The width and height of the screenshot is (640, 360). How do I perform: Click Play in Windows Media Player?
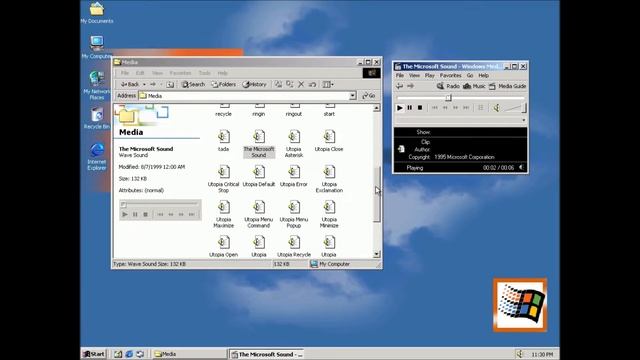point(400,108)
